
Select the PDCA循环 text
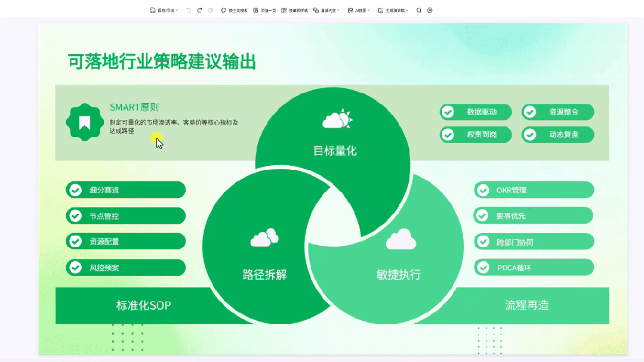[x=514, y=268]
